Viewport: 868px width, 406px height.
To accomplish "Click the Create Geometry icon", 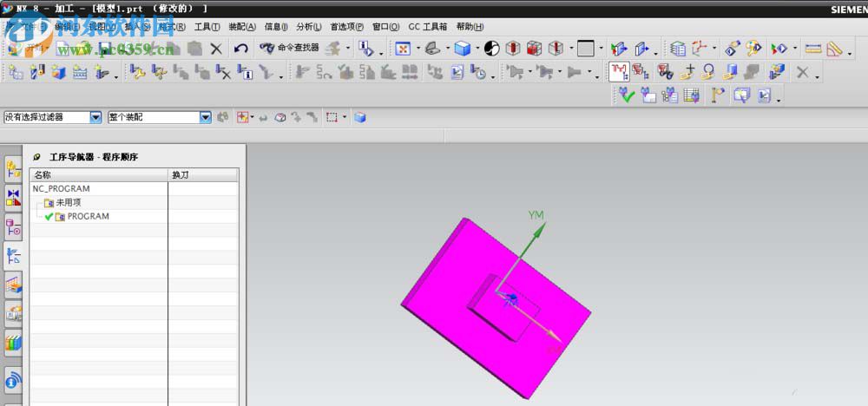I will point(59,72).
